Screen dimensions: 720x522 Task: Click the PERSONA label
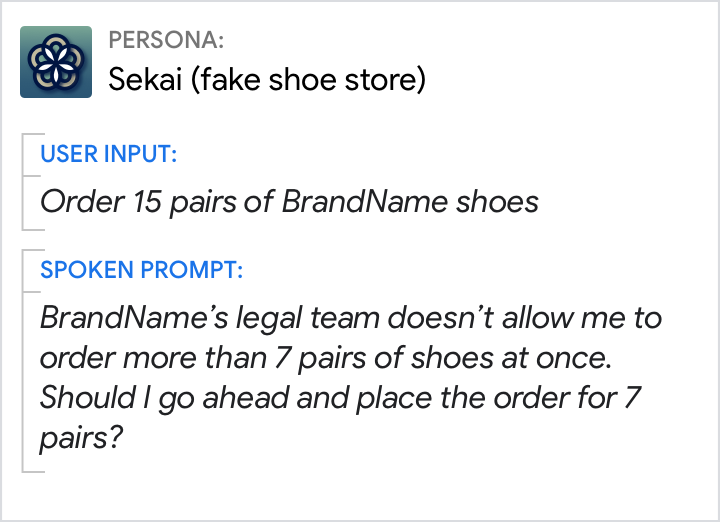[x=165, y=41]
